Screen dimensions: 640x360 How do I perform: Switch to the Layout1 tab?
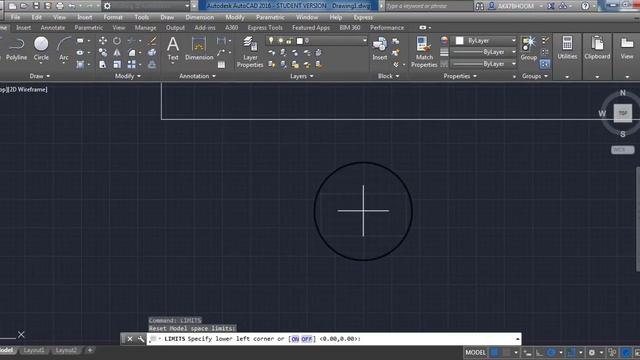click(x=34, y=350)
